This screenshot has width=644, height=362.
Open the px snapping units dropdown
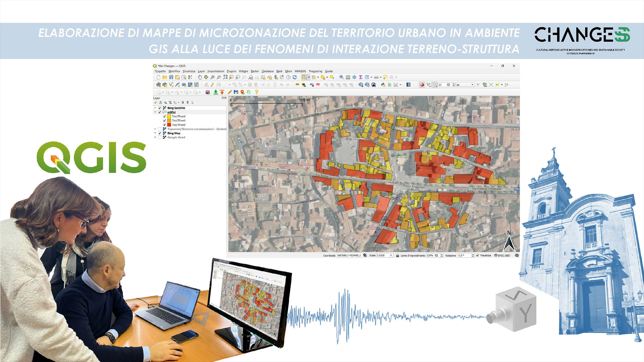pyautogui.click(x=465, y=85)
